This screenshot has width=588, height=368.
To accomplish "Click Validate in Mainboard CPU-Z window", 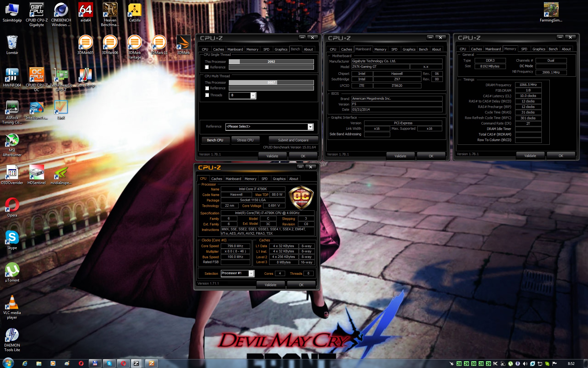I will tap(400, 156).
